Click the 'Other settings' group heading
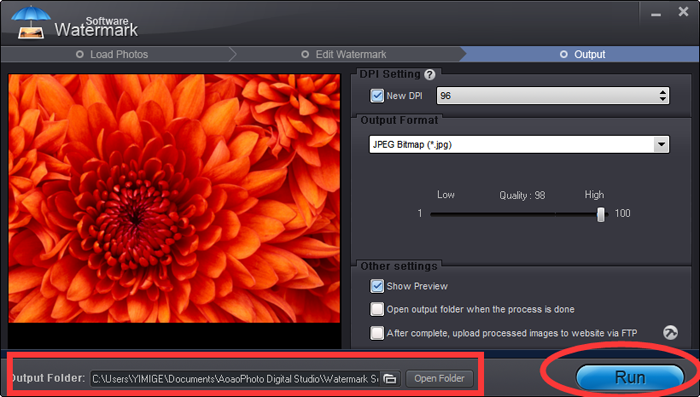 (x=399, y=266)
